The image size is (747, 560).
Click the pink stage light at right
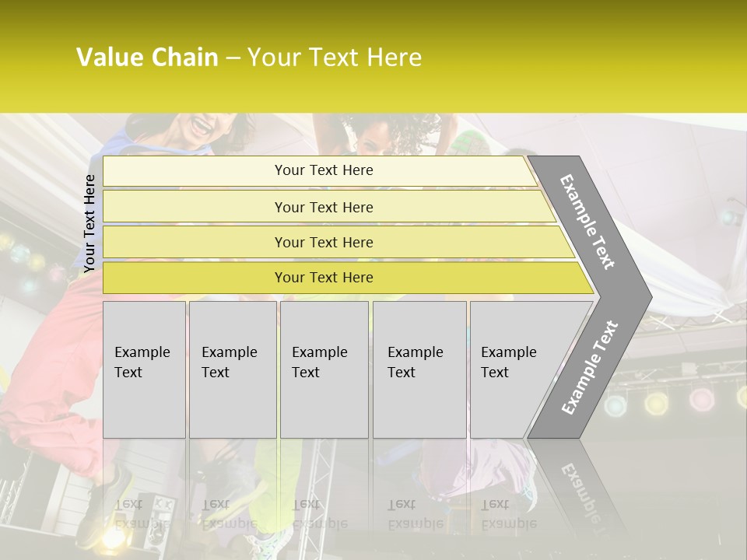[x=702, y=400]
